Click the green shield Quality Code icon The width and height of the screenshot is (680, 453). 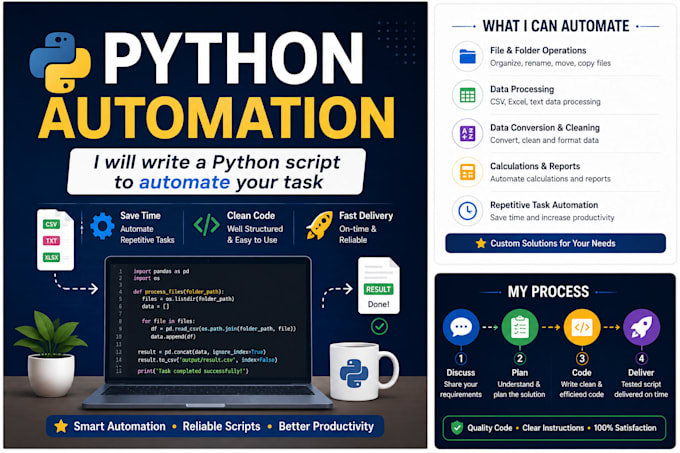pyautogui.click(x=457, y=428)
